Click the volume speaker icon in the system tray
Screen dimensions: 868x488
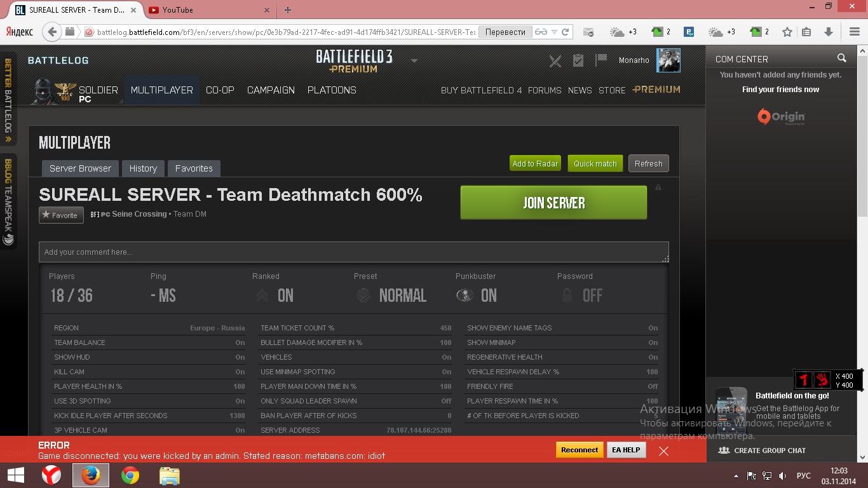pos(783,475)
